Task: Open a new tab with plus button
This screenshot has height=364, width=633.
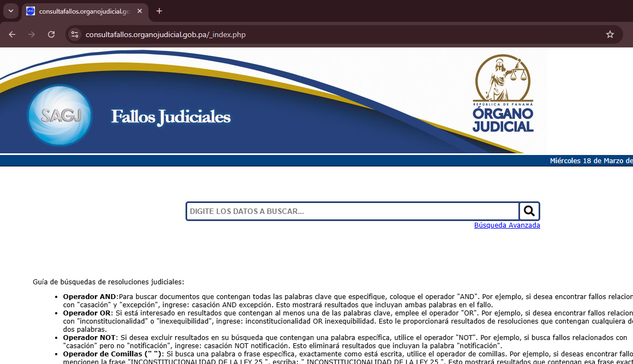Action: (x=159, y=11)
